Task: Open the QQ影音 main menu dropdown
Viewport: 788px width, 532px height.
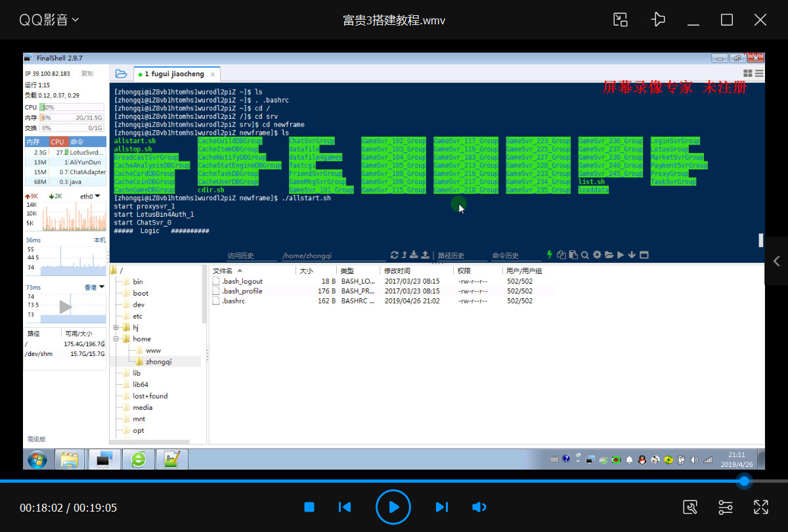Action: pyautogui.click(x=49, y=20)
